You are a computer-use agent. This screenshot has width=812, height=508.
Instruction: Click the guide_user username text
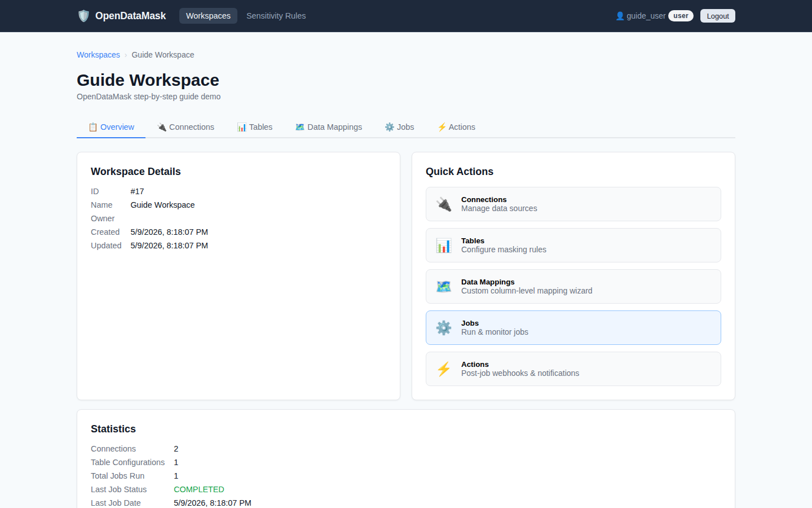(646, 16)
